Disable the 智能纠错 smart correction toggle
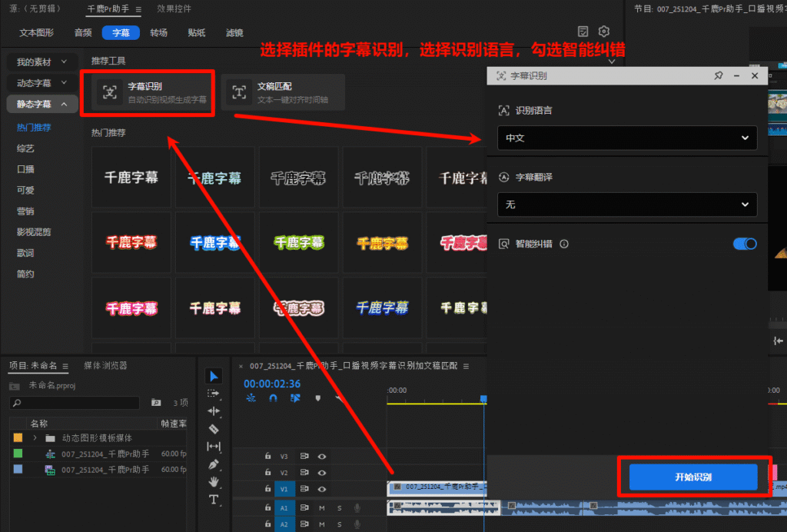Viewport: 787px width, 532px height. [744, 244]
